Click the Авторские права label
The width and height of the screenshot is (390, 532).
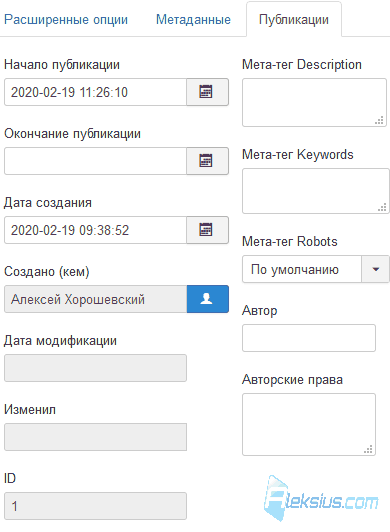[x=292, y=380]
